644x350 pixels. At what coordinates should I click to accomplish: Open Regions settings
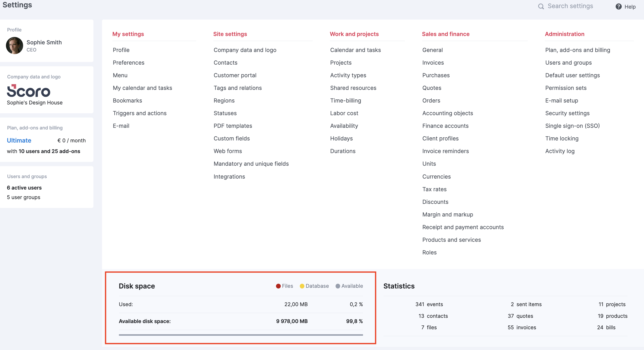(224, 101)
